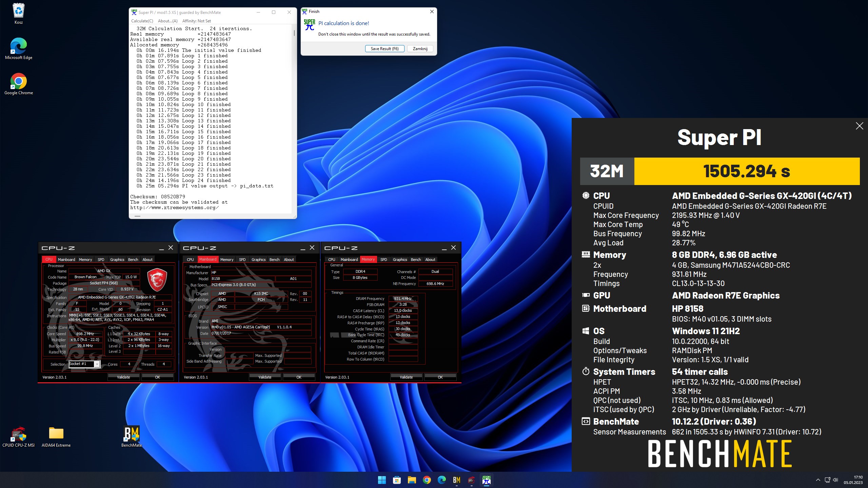Image resolution: width=868 pixels, height=488 pixels.
Task: Open Calculate(C) menu in Super PI
Action: (x=142, y=21)
